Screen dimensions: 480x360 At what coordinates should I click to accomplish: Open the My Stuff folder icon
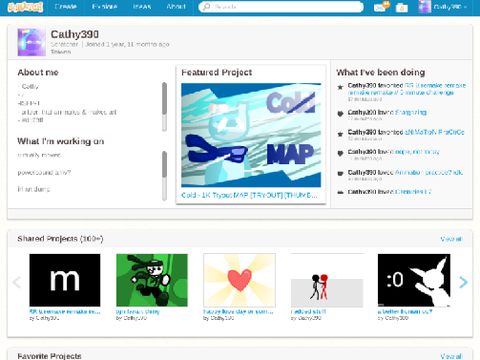[402, 7]
